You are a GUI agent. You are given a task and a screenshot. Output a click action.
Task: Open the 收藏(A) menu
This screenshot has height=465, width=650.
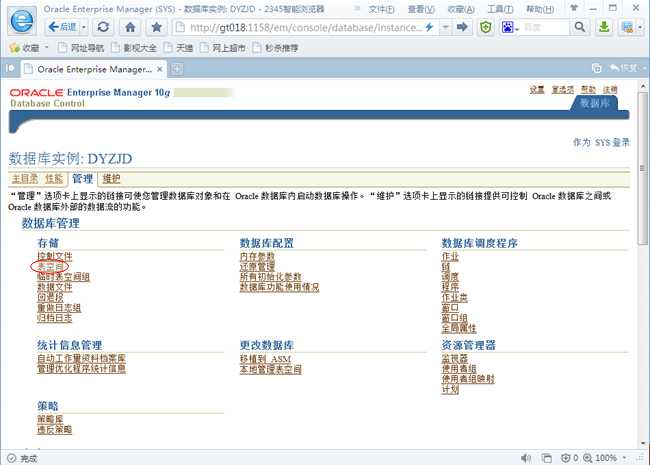pos(461,9)
